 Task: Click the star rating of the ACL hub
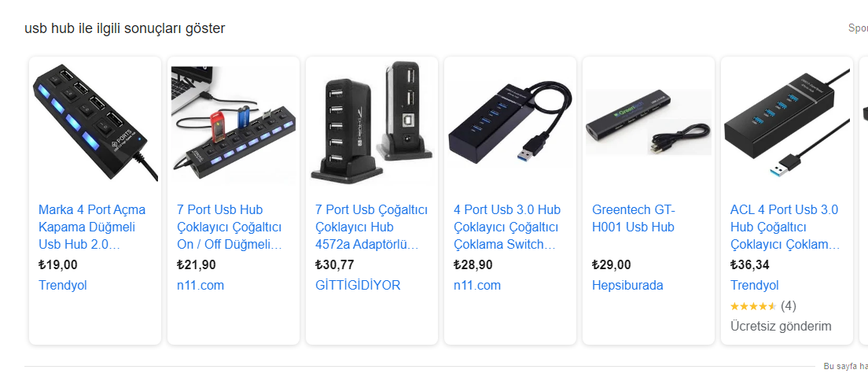753,306
